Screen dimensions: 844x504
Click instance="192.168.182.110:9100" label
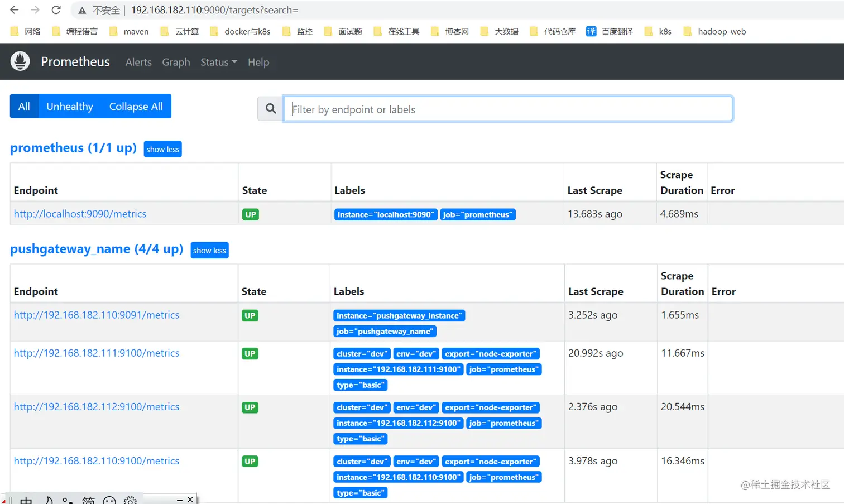coord(399,477)
